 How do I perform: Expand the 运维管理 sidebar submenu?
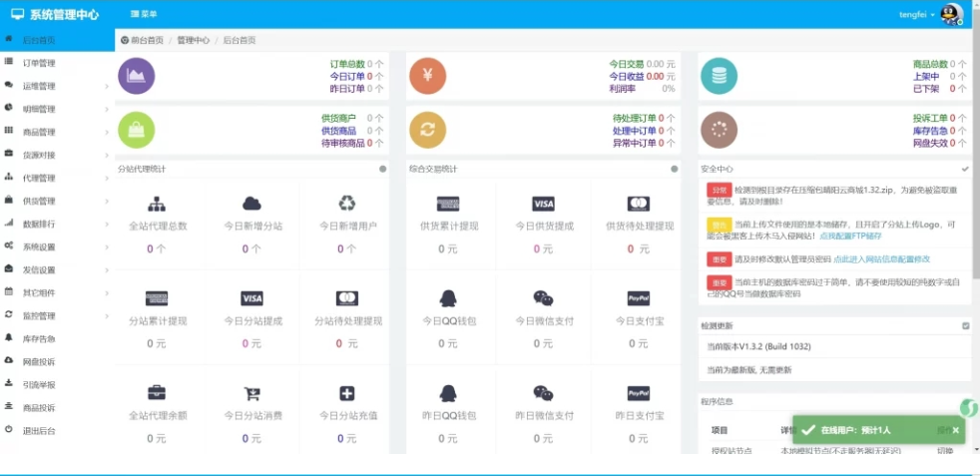[x=58, y=86]
